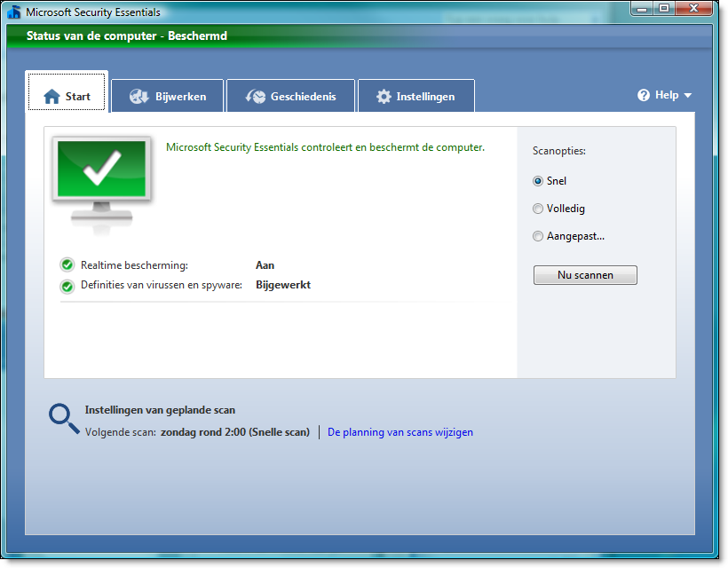Click the Nu scannen button
Viewport: 728px width, 568px height.
click(585, 275)
